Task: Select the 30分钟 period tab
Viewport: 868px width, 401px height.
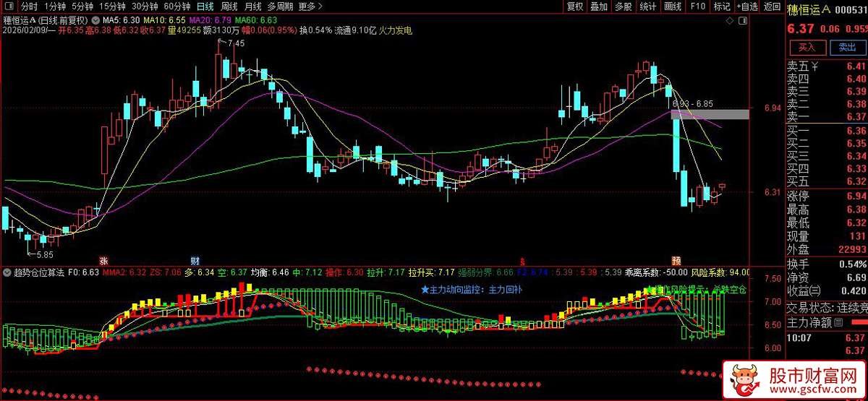Action: (x=145, y=7)
